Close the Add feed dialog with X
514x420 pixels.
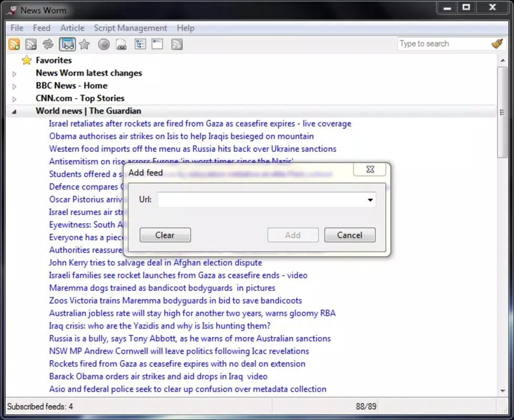(x=370, y=169)
